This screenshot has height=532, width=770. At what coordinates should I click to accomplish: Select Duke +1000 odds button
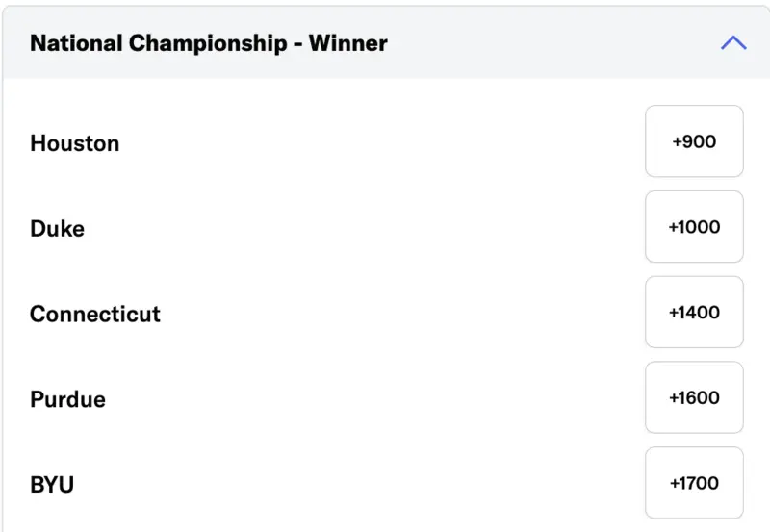coord(694,227)
